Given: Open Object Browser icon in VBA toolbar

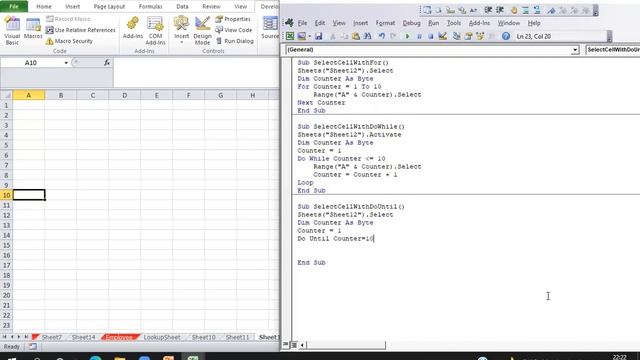Looking at the screenshot, I should (x=480, y=36).
